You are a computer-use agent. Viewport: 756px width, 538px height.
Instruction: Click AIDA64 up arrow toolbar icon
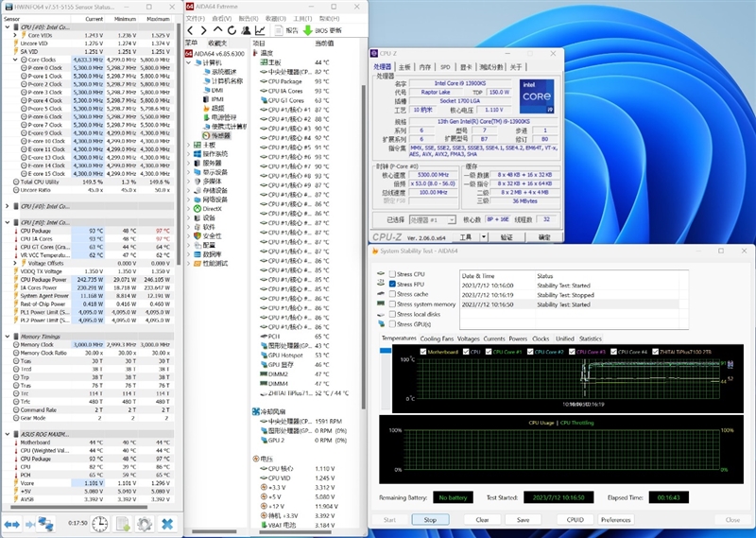tap(217, 30)
